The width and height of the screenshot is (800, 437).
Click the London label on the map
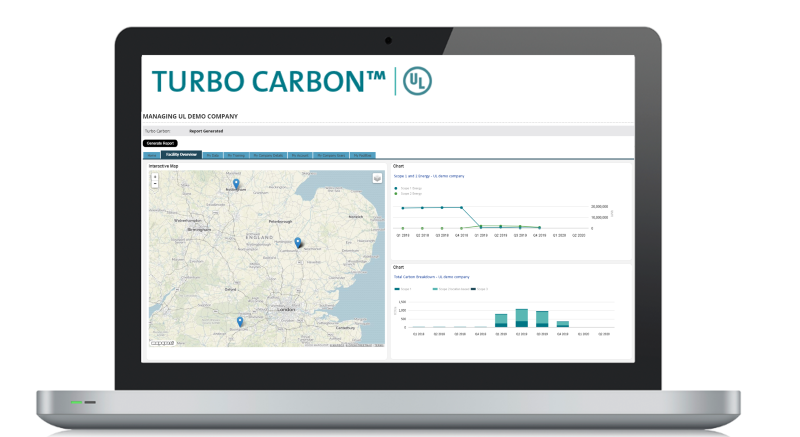point(286,310)
